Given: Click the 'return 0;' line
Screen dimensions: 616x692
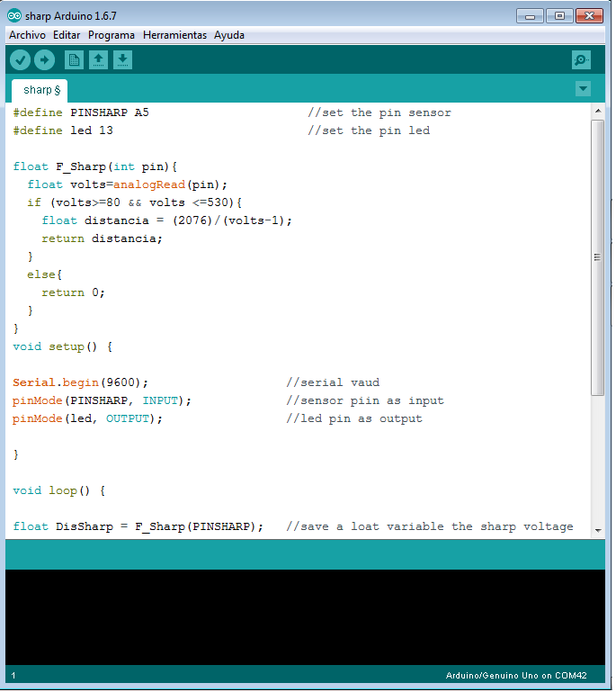Looking at the screenshot, I should tap(73, 292).
